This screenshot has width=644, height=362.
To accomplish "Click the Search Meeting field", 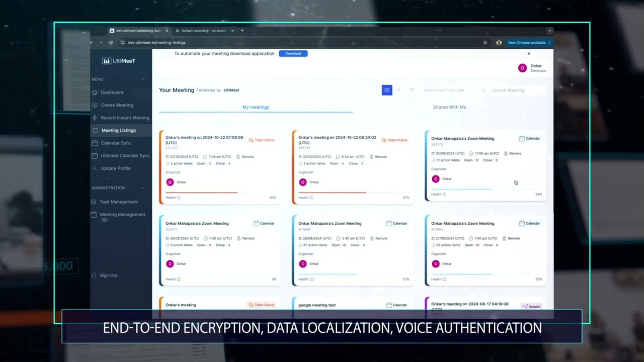I will (513, 90).
